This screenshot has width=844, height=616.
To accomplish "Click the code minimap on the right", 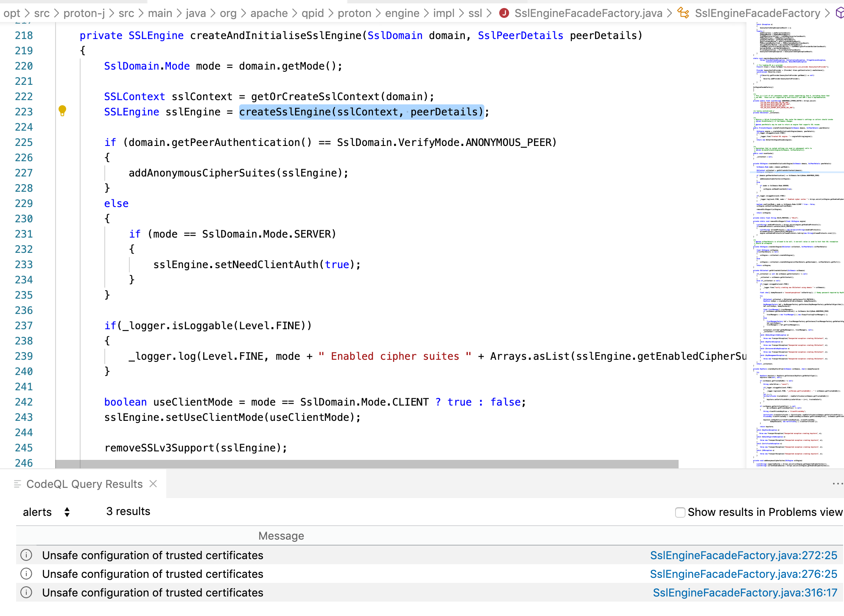I will (x=794, y=246).
